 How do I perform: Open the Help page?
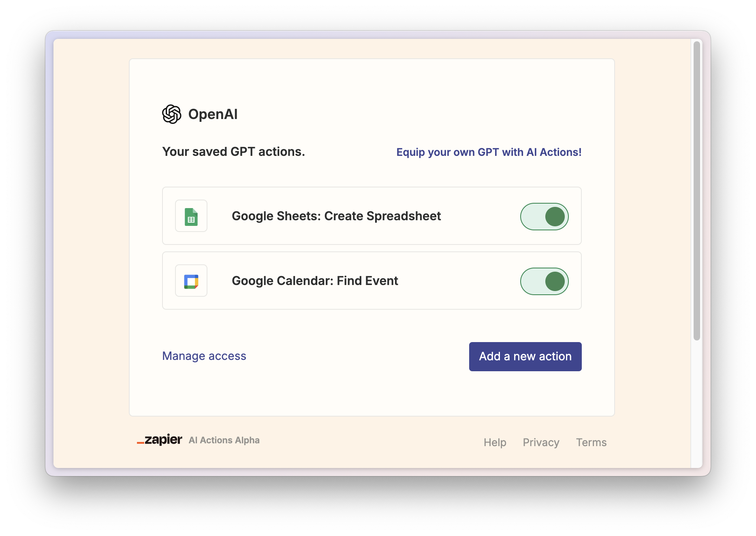coord(495,442)
